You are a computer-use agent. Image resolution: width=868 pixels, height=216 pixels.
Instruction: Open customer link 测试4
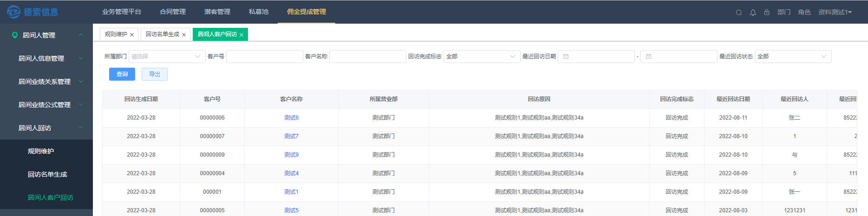291,173
